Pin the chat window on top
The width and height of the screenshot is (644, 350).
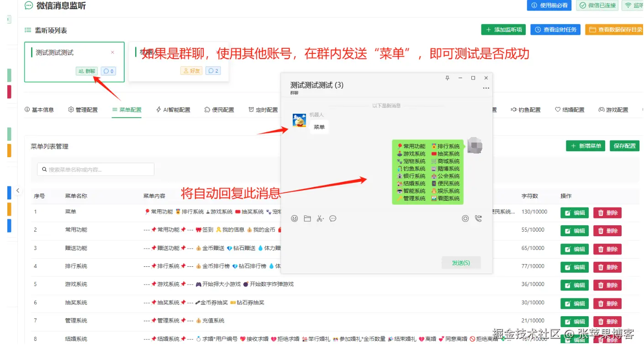[448, 78]
